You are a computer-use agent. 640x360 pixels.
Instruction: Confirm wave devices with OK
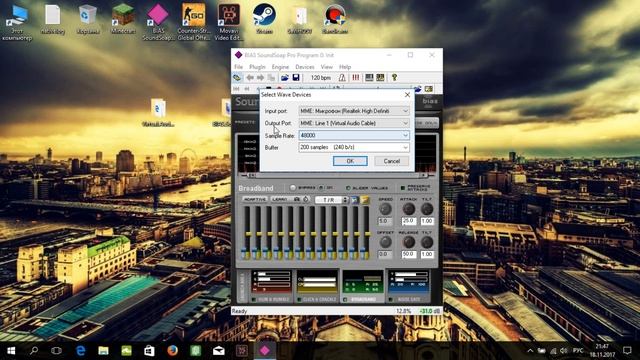pos(350,161)
